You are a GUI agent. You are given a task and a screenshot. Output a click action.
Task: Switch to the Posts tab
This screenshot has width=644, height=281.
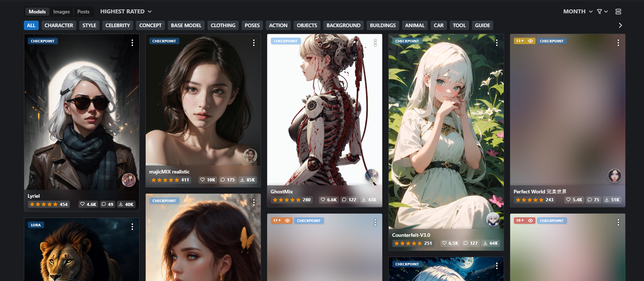83,12
